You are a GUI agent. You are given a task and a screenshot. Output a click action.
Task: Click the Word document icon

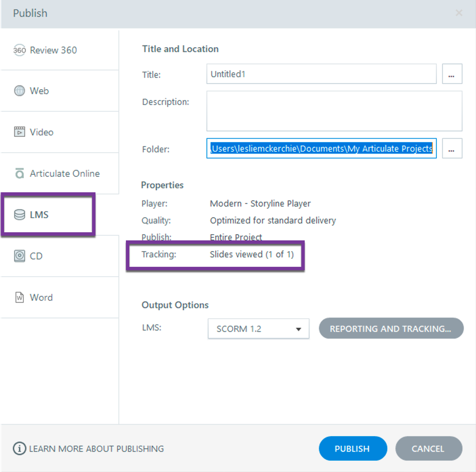tap(20, 298)
